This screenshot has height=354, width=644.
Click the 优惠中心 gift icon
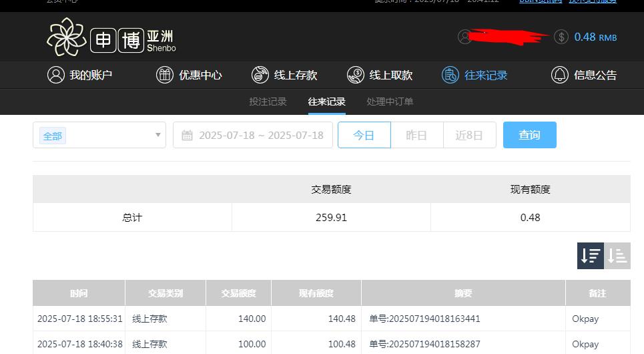click(x=165, y=75)
